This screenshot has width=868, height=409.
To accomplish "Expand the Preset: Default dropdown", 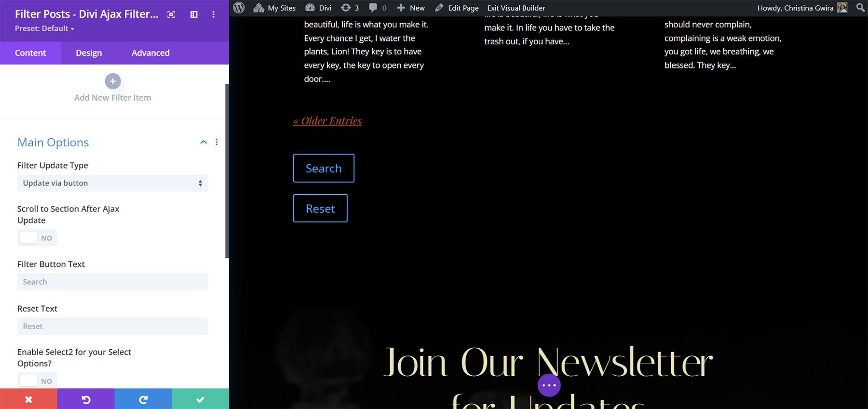I will click(x=44, y=29).
